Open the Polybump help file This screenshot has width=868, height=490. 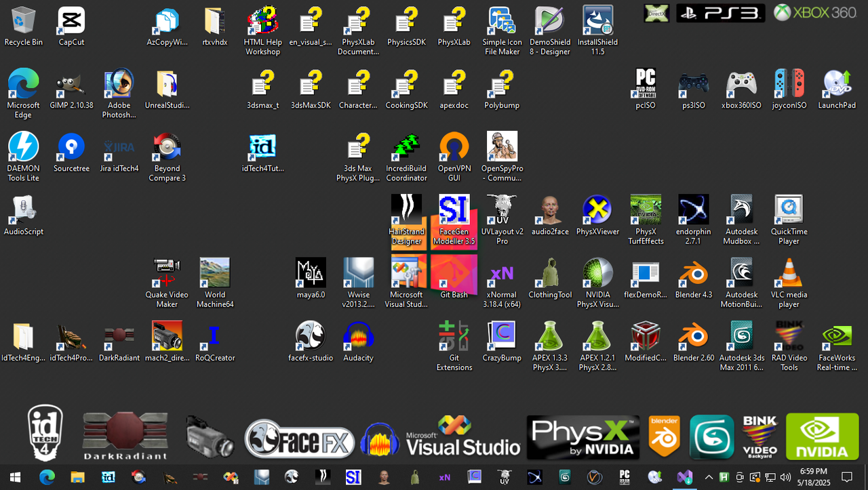tap(502, 89)
